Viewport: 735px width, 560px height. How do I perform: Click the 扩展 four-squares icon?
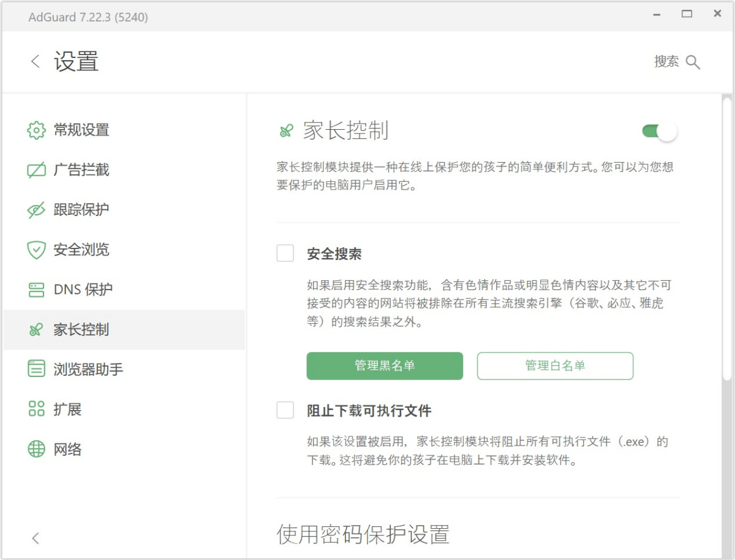(37, 409)
